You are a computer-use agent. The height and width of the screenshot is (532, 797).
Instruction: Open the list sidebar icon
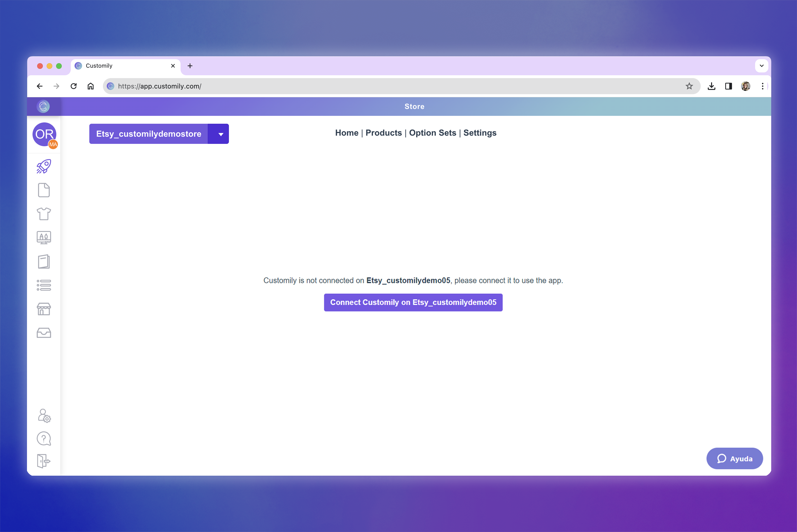pyautogui.click(x=44, y=285)
